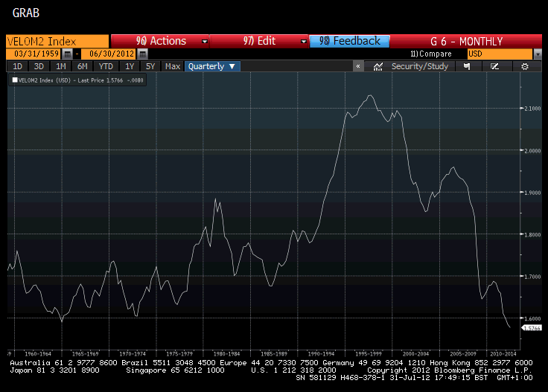Click the VELOM2 Index Last Price legend text

[x=80, y=80]
